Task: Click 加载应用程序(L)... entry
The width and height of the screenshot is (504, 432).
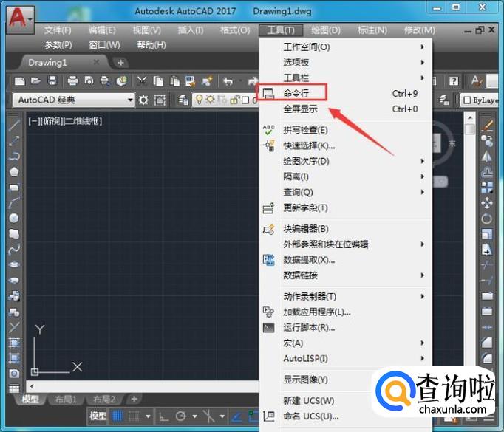Action: pyautogui.click(x=346, y=312)
